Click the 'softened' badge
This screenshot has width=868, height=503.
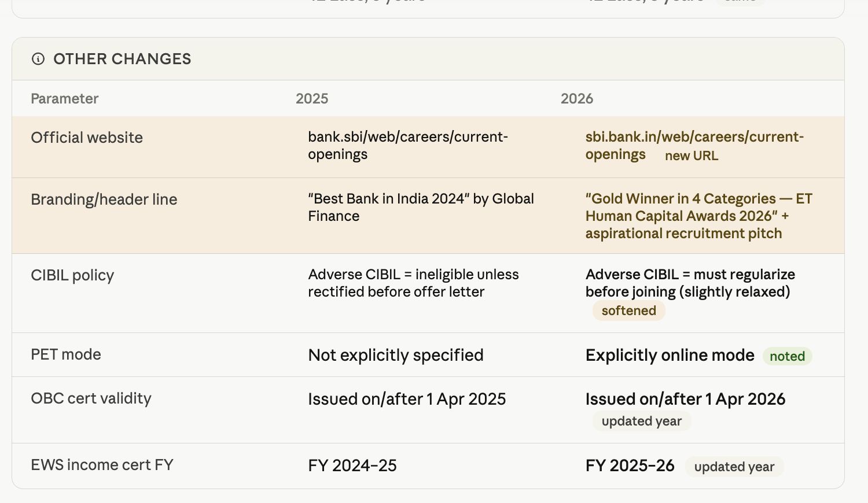coord(629,310)
